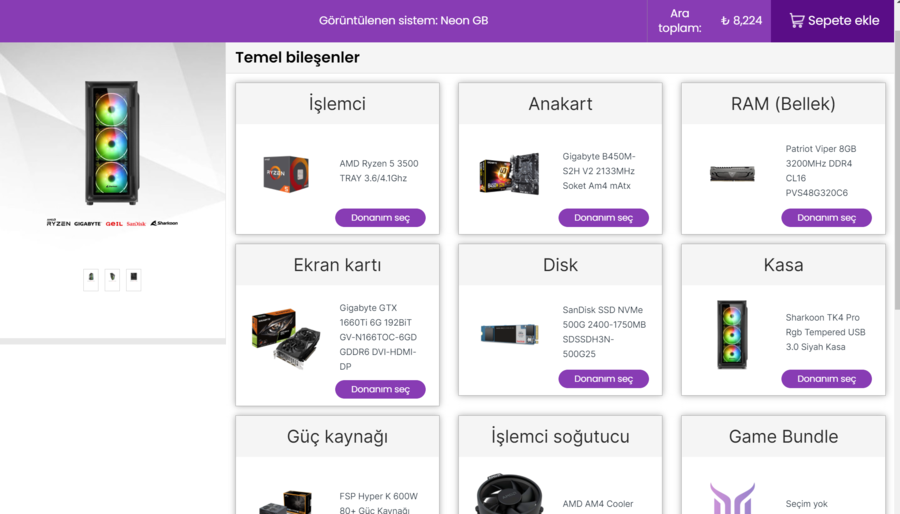Click Donanım seç in the Disk card
Image resolution: width=900 pixels, height=514 pixels.
[604, 379]
